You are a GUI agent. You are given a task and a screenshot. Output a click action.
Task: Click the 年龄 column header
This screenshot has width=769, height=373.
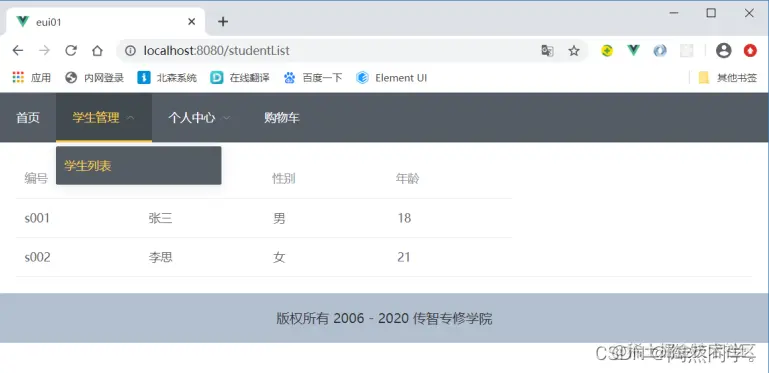tap(408, 179)
